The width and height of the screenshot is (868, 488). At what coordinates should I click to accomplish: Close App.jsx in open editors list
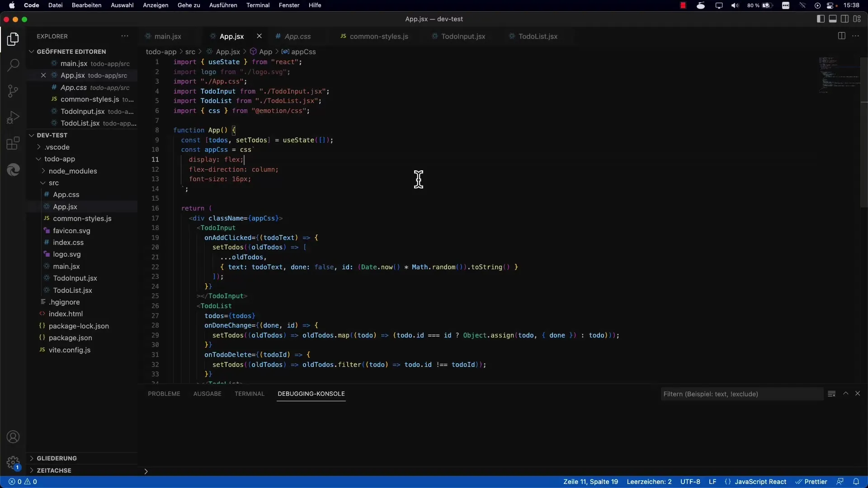tap(43, 75)
